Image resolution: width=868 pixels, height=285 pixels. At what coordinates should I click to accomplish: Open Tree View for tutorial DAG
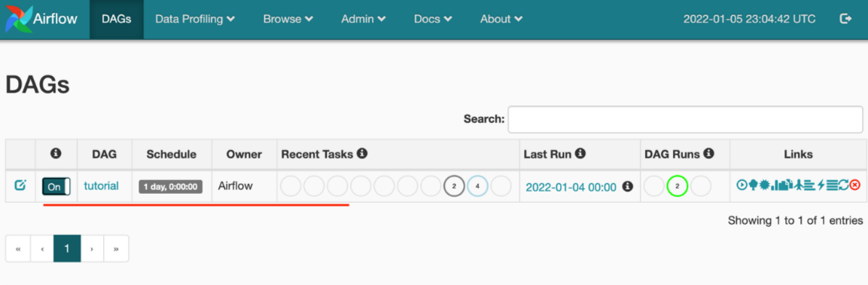(x=754, y=185)
